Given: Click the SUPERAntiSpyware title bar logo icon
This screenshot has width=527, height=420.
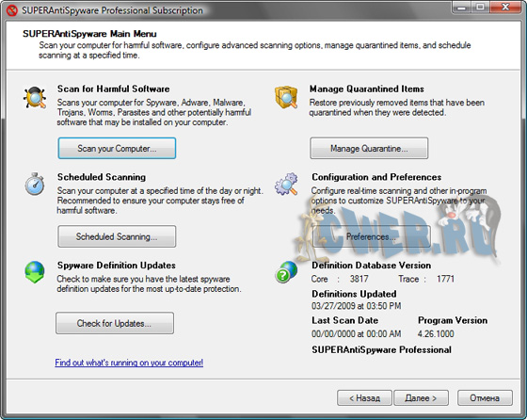Looking at the screenshot, I should tap(11, 10).
